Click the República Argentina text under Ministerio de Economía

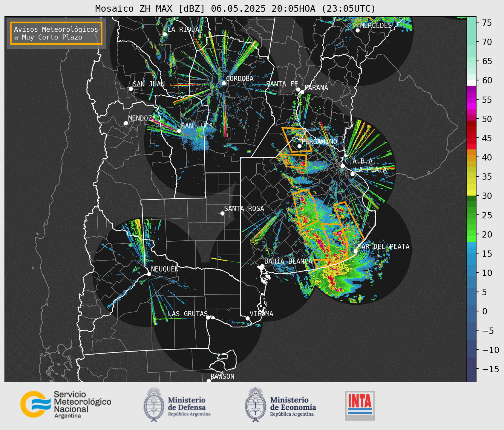click(x=292, y=414)
